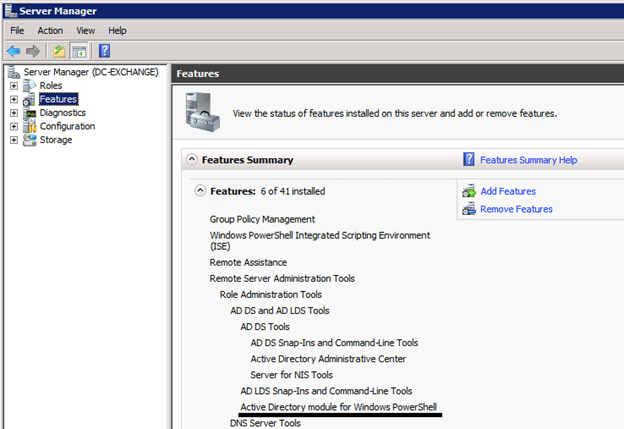Open Features Summary Help link

coord(528,160)
